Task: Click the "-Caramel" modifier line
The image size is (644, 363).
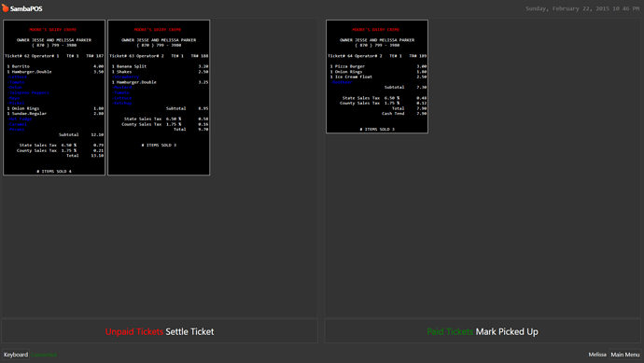Action: tap(17, 124)
